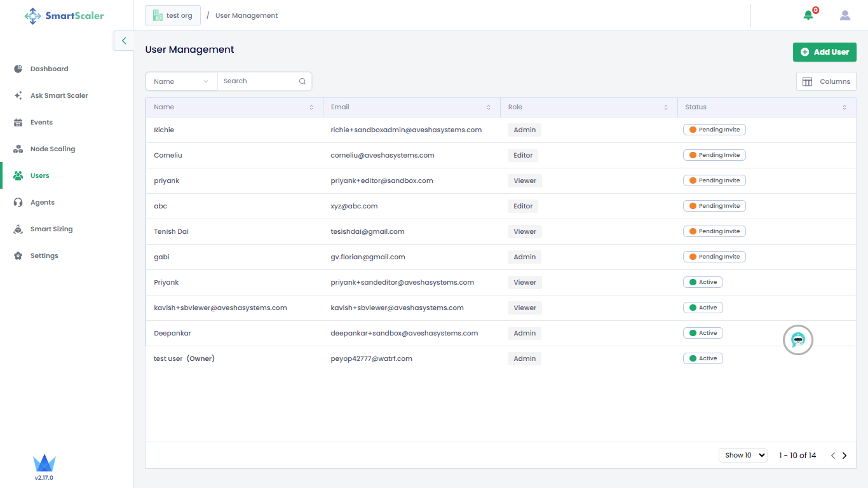Open the Columns settings button
The height and width of the screenshot is (488, 868).
[x=826, y=81]
